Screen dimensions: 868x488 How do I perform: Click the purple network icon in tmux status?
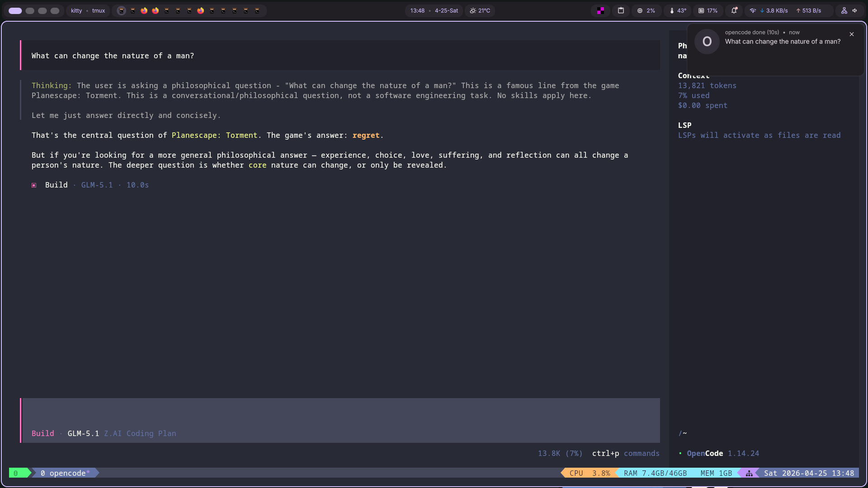click(x=749, y=473)
